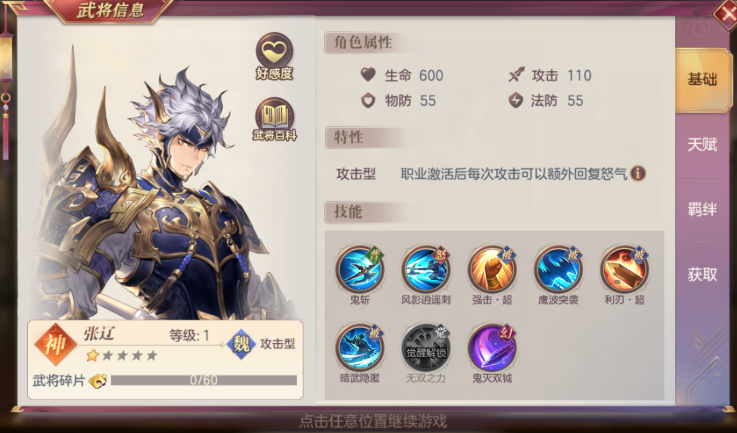This screenshot has height=433, width=737.
Task: Tap the locked 无双之力 skill icon
Action: click(426, 348)
